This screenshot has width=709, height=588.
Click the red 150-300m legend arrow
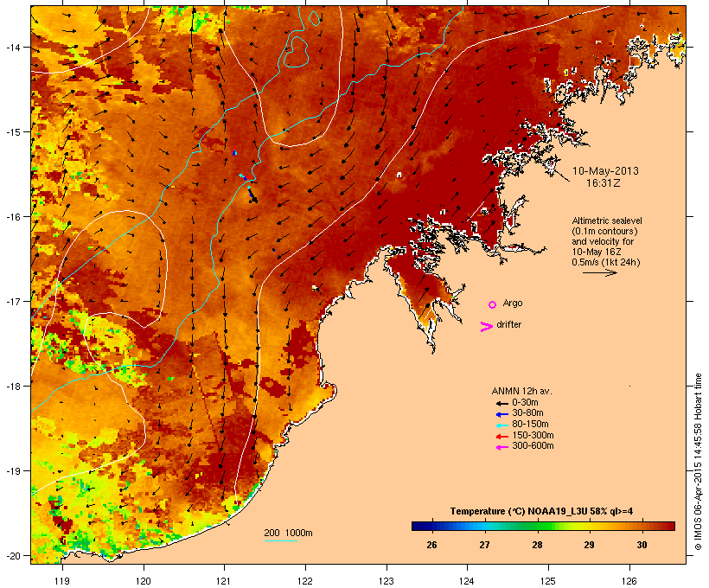point(501,437)
